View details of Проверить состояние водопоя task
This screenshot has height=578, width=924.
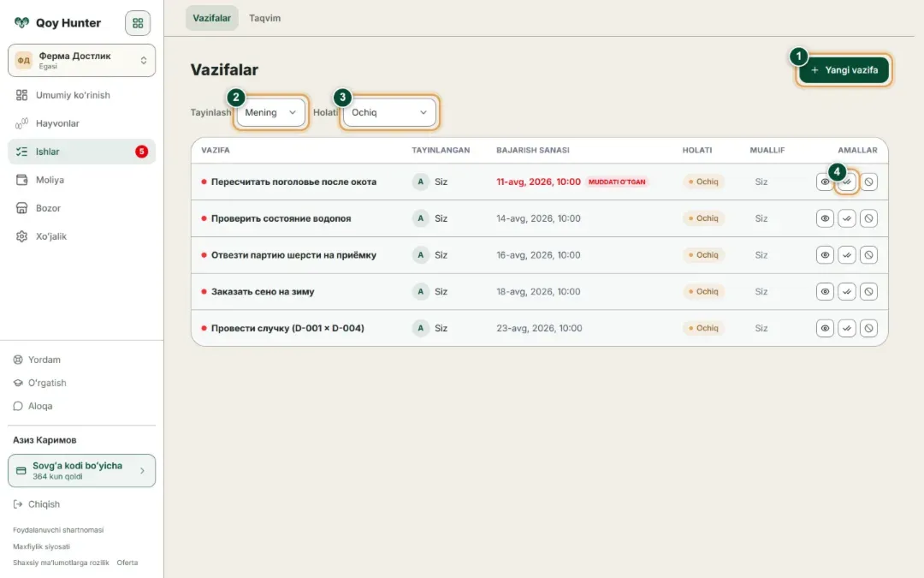825,218
